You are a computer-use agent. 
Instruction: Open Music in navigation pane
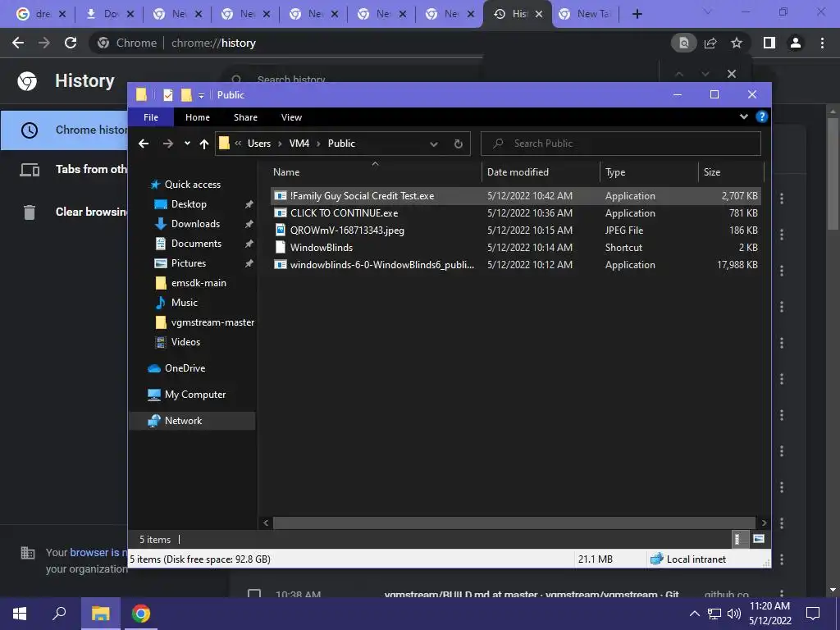pos(176,303)
